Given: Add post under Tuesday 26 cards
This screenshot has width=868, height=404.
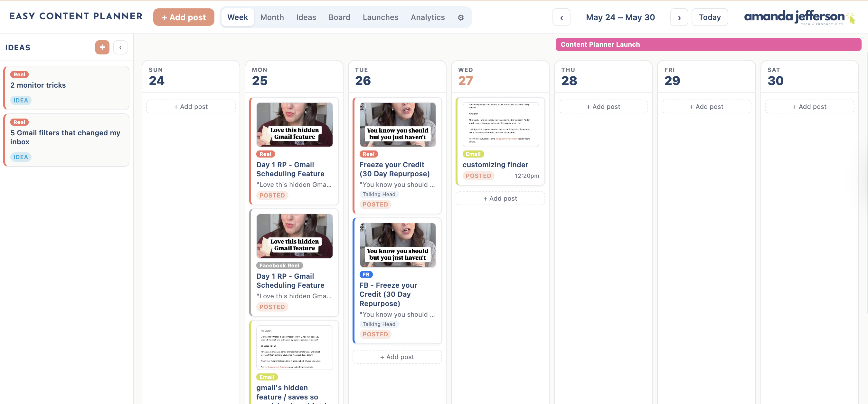Looking at the screenshot, I should tap(397, 357).
